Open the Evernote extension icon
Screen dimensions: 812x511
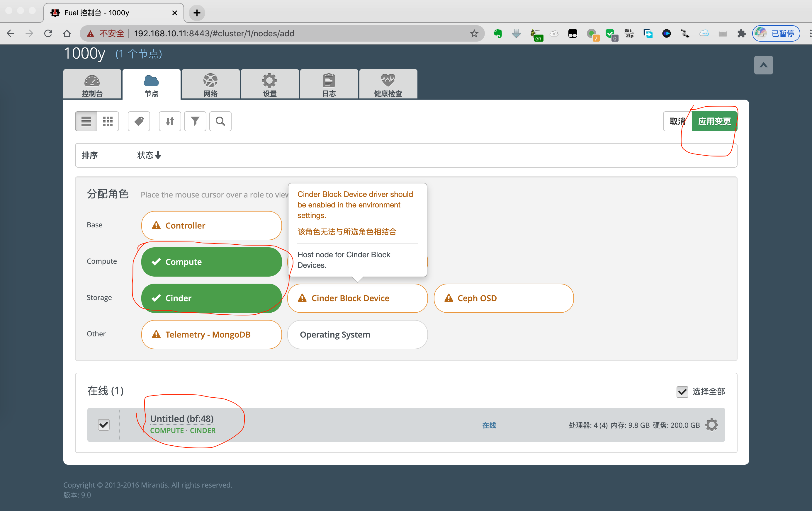click(x=498, y=33)
